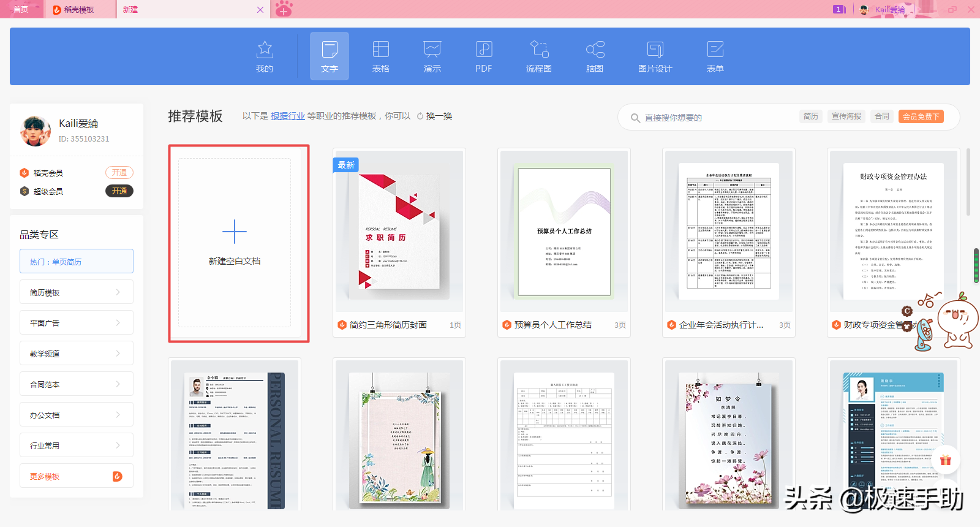Open the 财政专项资金管理办法 template
Screen dimensions: 980x527
894,243
